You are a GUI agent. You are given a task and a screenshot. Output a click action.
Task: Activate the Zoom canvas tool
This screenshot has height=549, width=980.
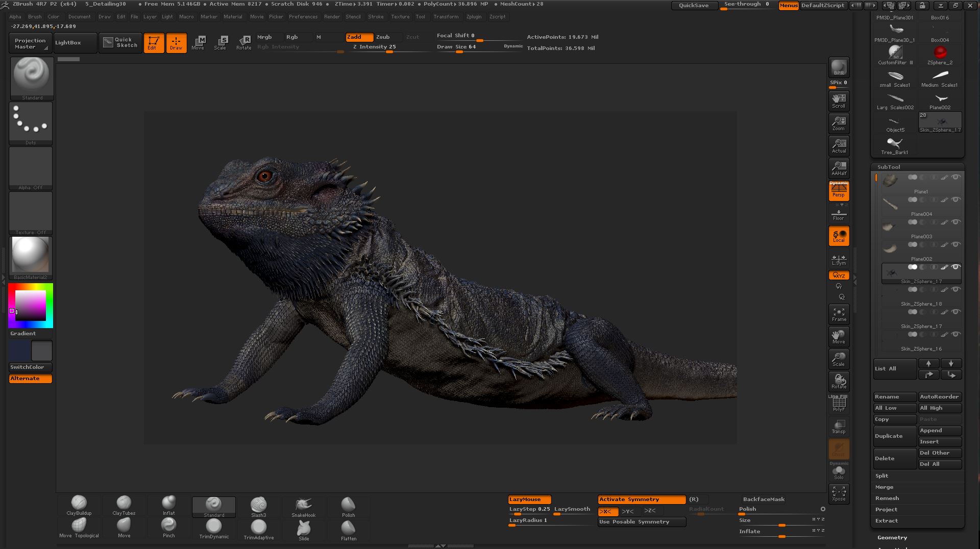tap(839, 123)
